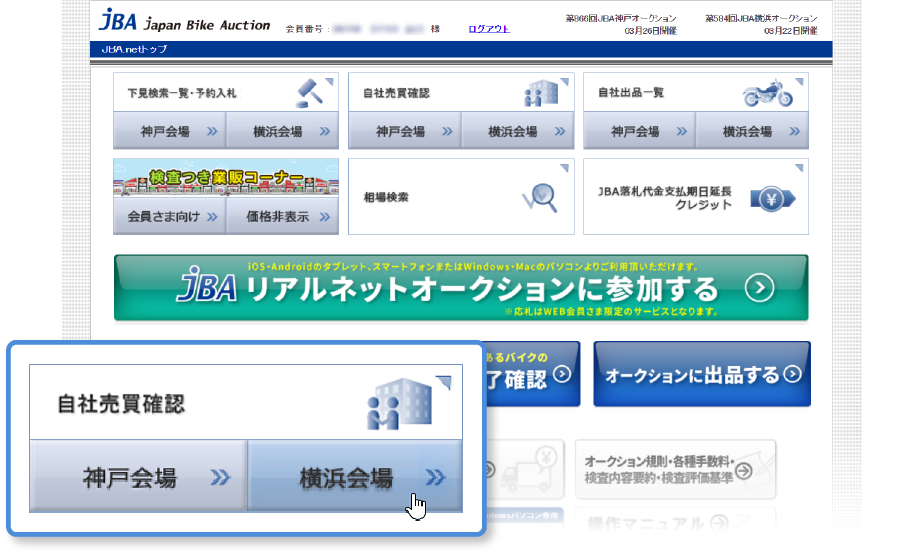Open 神戸会場 under 自社出品一覧
The width and height of the screenshot is (921, 560).
(639, 131)
